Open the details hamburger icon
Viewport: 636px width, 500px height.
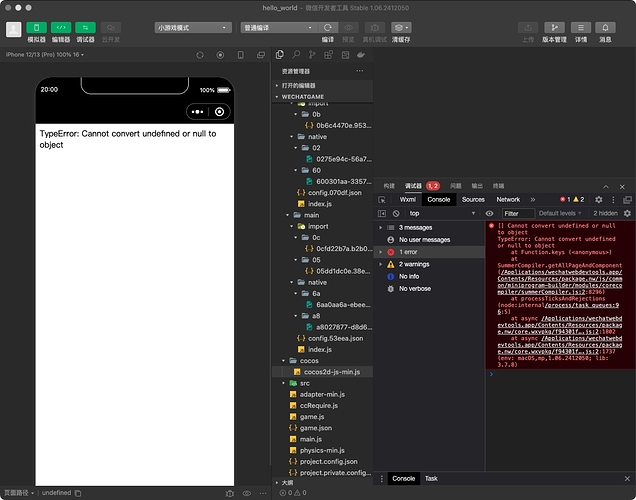point(581,28)
